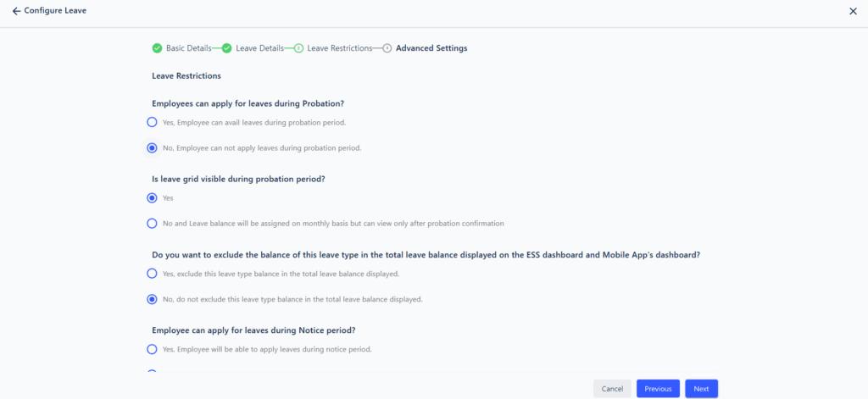
Task: Go to the Leave Details step
Action: pos(259,48)
